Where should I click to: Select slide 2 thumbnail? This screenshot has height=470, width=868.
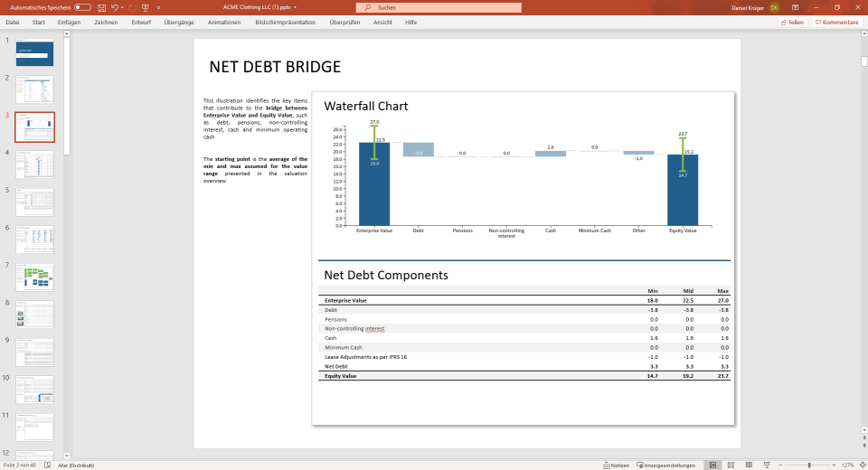click(x=35, y=89)
